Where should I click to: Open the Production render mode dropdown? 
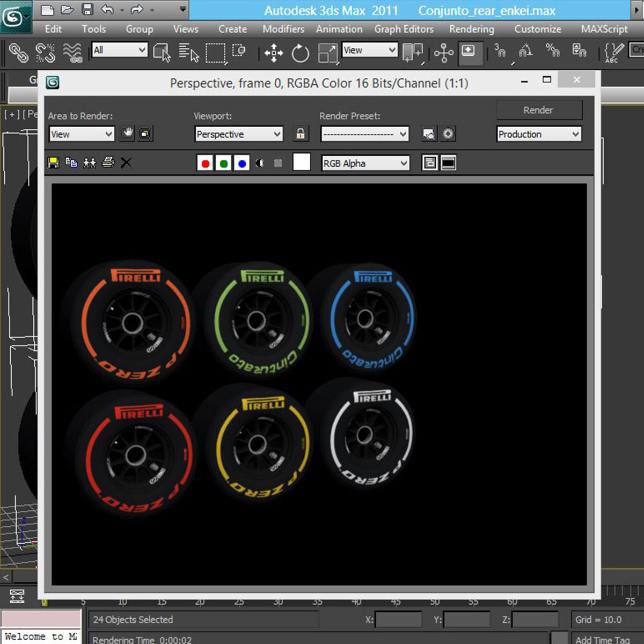pos(539,134)
